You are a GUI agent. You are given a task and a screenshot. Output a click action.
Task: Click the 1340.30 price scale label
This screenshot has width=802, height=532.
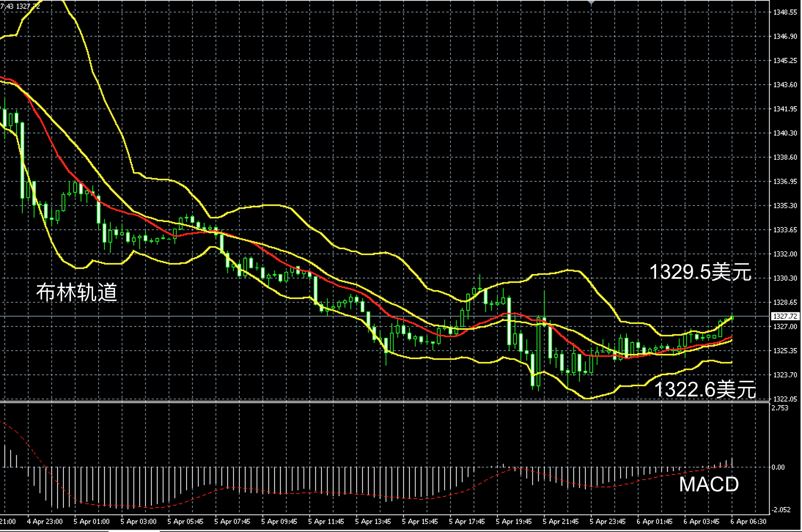pos(785,133)
